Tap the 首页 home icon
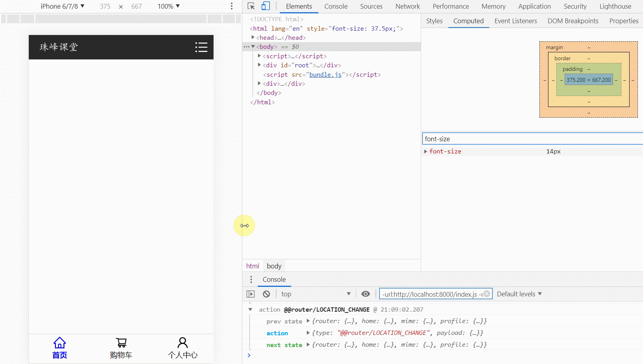This screenshot has width=643, height=364. (59, 343)
